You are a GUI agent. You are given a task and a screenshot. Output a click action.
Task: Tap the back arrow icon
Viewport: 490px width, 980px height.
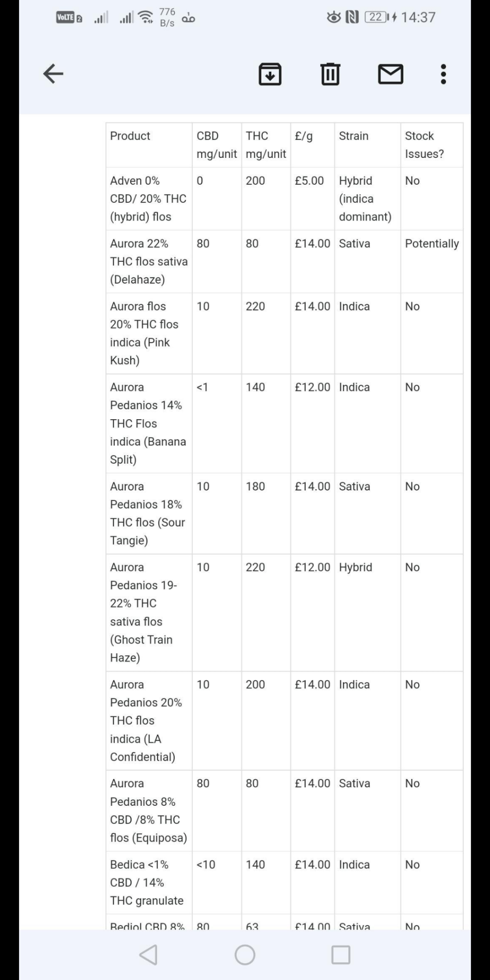53,74
